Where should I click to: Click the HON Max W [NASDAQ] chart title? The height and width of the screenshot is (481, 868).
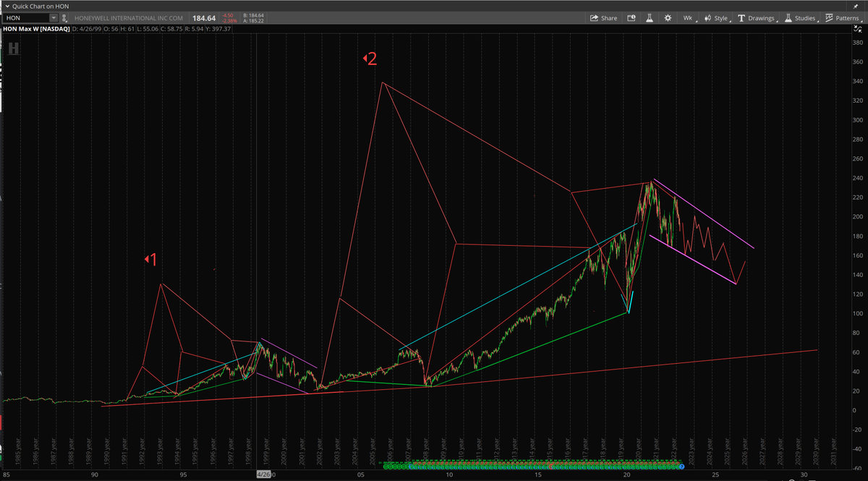(x=36, y=29)
